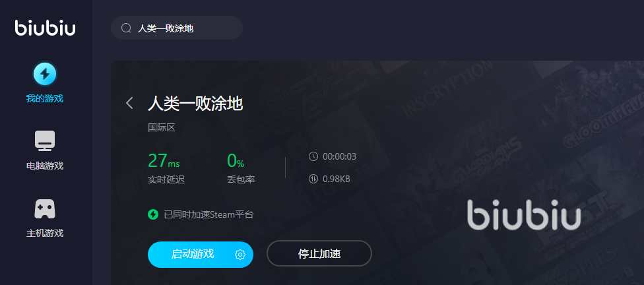Screen dimensions: 644x285
Task: Switch to 主机游戏 tab label
Action: (x=45, y=234)
